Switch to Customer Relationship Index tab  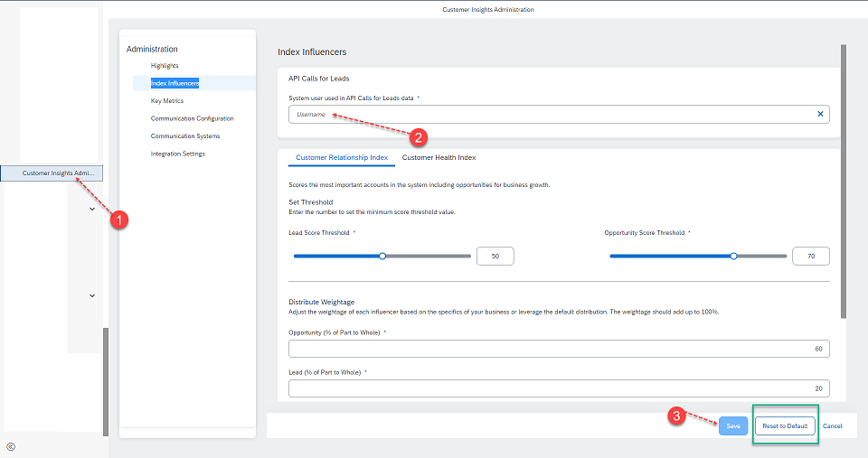pyautogui.click(x=342, y=158)
